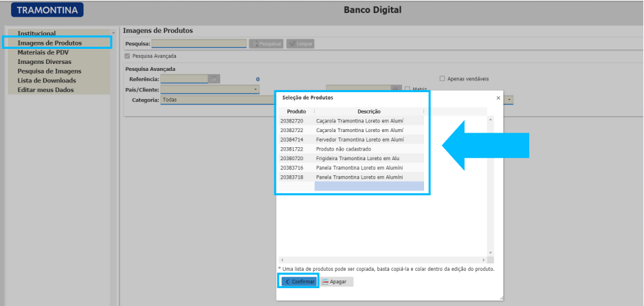Click the dialog vertical scrollbar down arrow
This screenshot has height=306, width=644.
[490, 252]
